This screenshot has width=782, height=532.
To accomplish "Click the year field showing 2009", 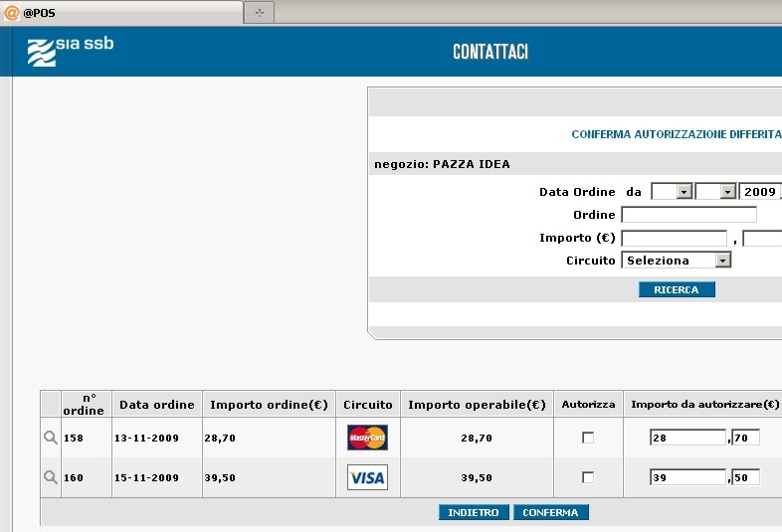I will pyautogui.click(x=760, y=192).
